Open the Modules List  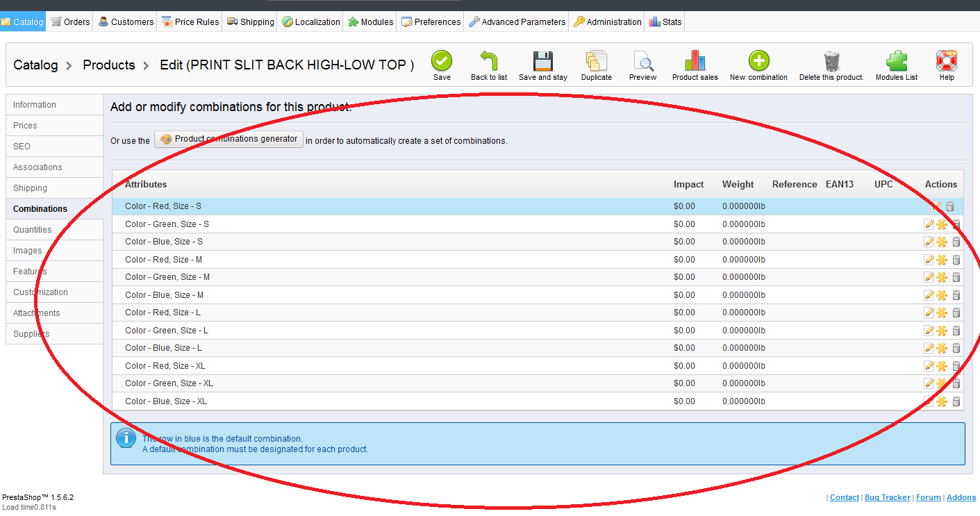click(897, 61)
